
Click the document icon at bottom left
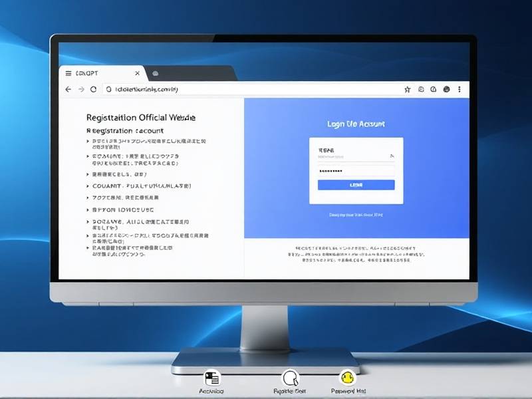[x=212, y=378]
